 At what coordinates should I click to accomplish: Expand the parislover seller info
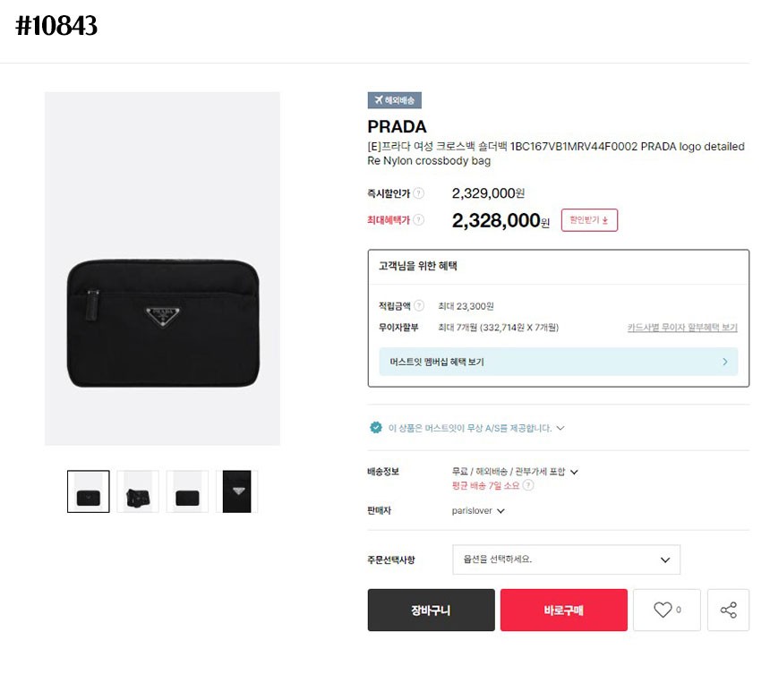[500, 511]
